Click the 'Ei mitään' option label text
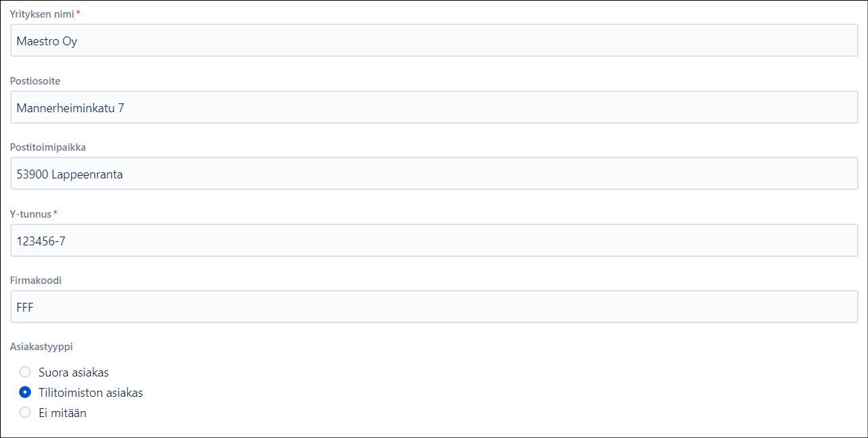This screenshot has width=868, height=438. [x=62, y=412]
